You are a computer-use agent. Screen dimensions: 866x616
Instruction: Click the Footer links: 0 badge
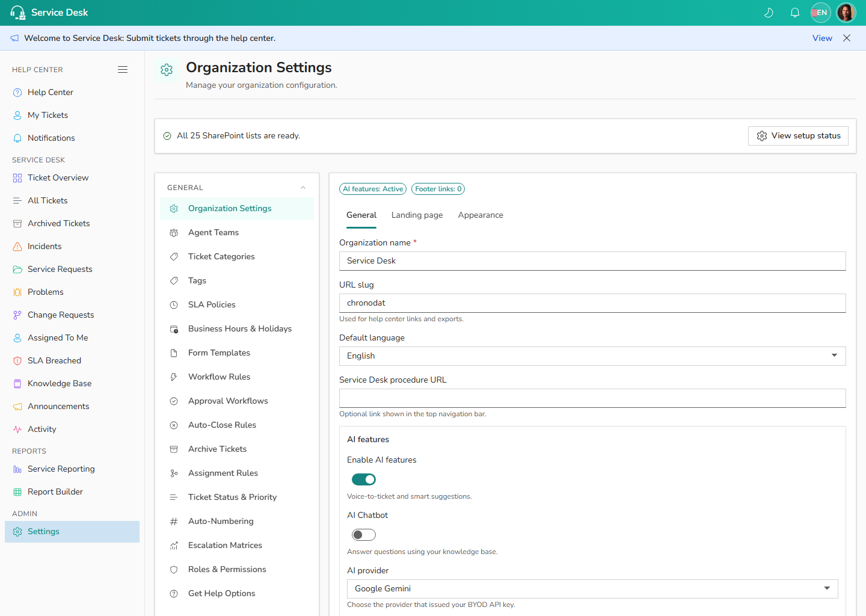[438, 189]
